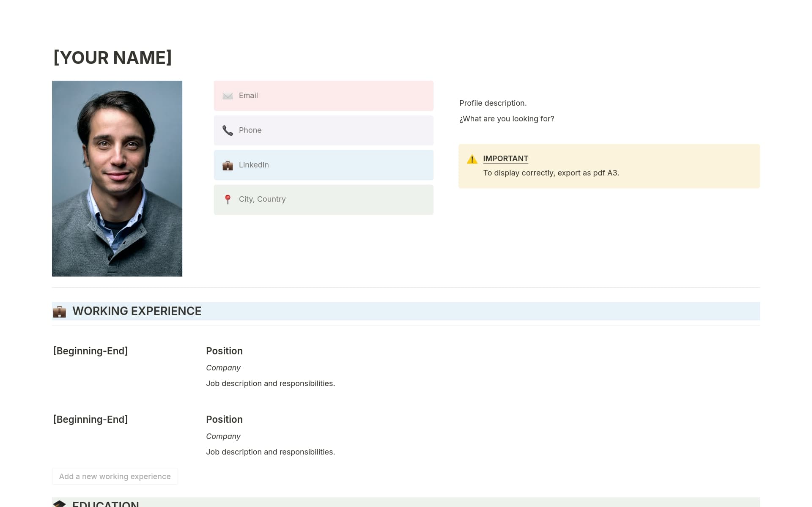The width and height of the screenshot is (812, 507).
Task: Click the mail icon inside the pink field
Action: pyautogui.click(x=228, y=96)
